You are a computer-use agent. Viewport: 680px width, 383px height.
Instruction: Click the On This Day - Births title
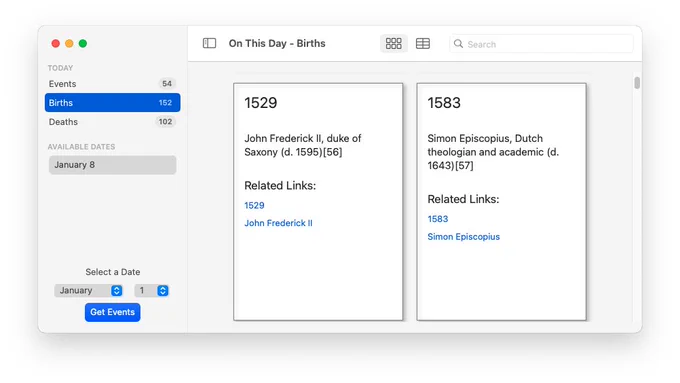(277, 43)
